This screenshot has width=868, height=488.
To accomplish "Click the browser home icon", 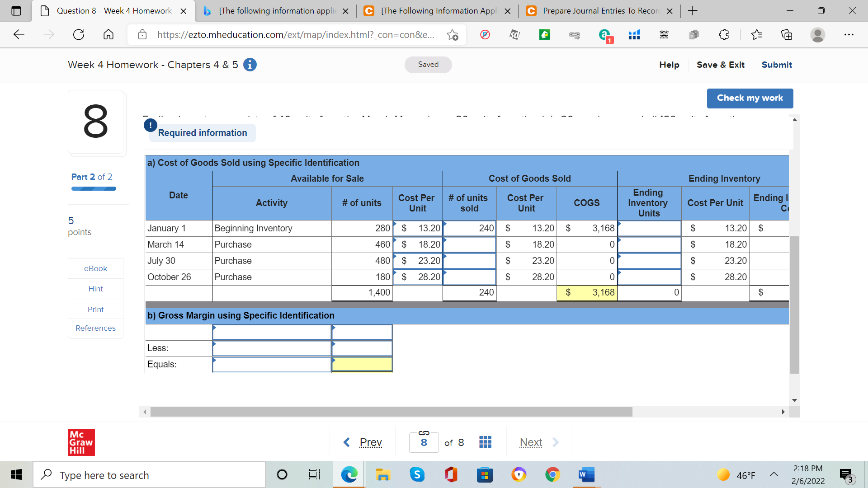I will point(108,34).
